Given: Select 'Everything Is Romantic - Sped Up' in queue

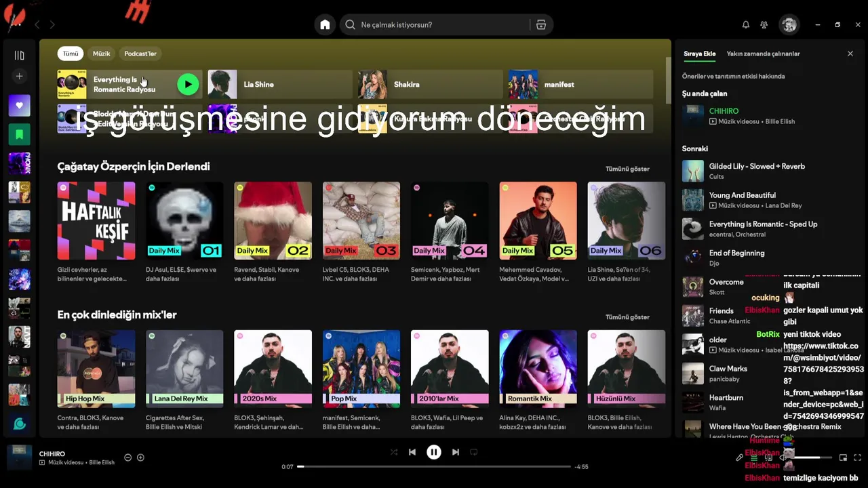Looking at the screenshot, I should pyautogui.click(x=770, y=229).
